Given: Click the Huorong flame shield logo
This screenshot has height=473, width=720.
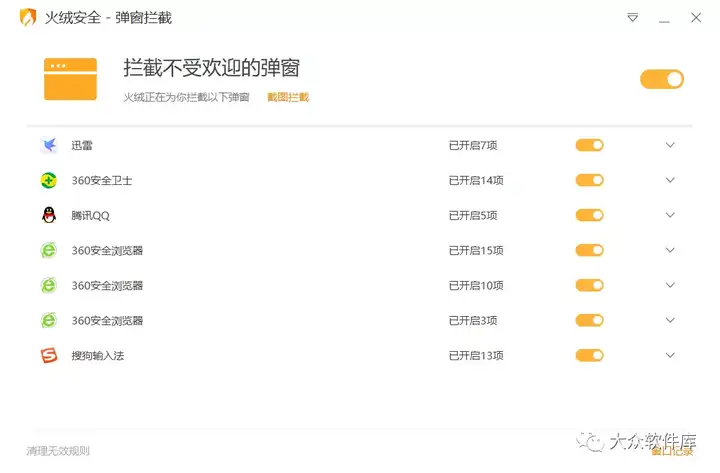Looking at the screenshot, I should click(x=28, y=17).
